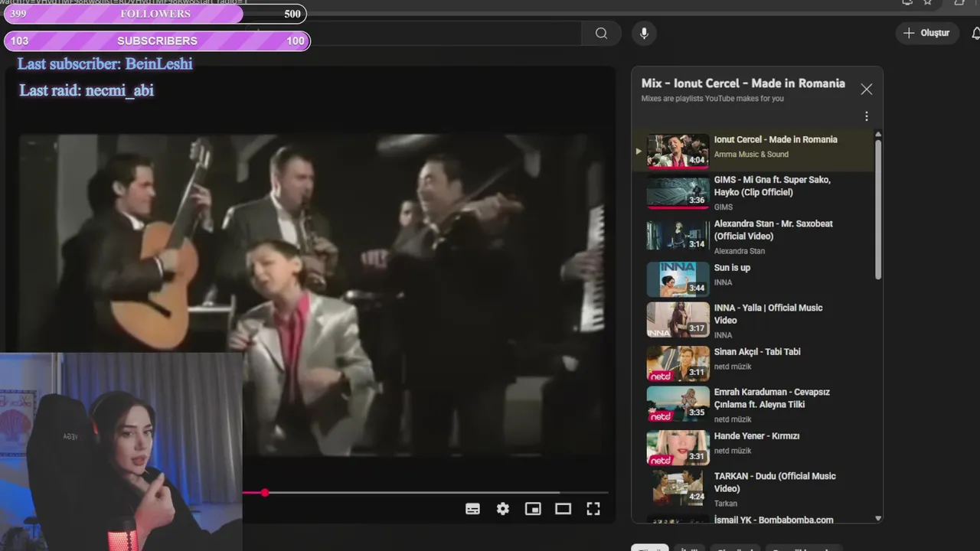Click the search magnifier button
The width and height of the screenshot is (980, 551).
point(601,33)
